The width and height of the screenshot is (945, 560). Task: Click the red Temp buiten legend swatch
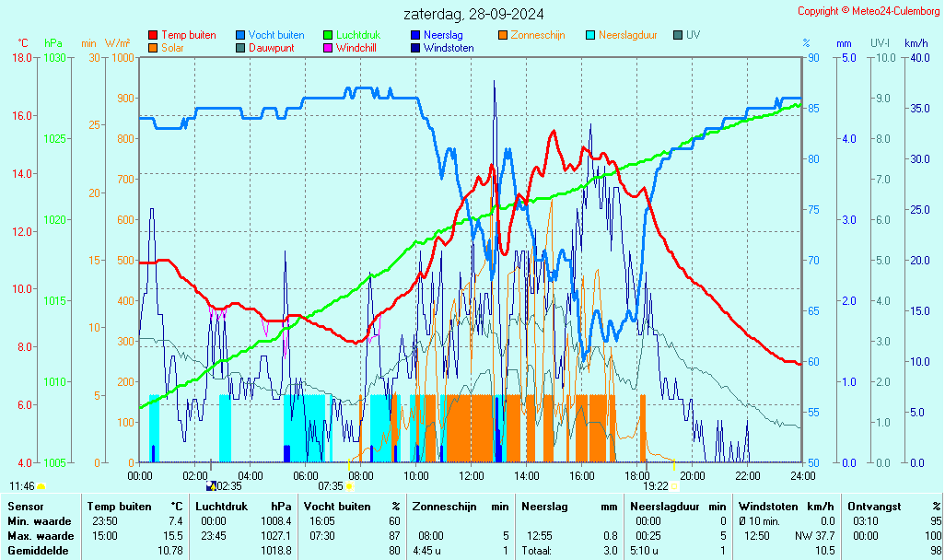click(x=153, y=35)
